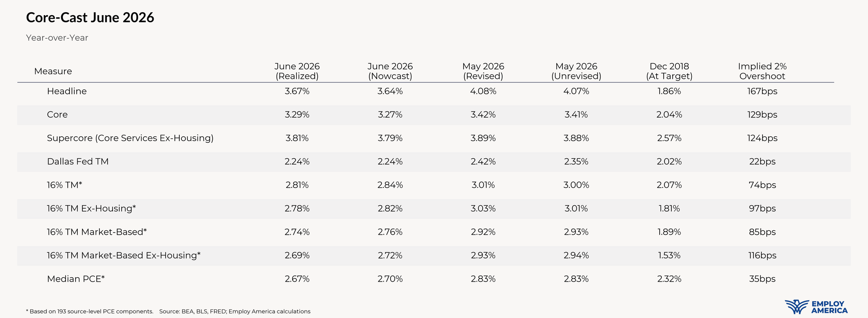This screenshot has height=318, width=868.
Task: Click the May 2026 (Unrevised) header
Action: click(x=576, y=71)
